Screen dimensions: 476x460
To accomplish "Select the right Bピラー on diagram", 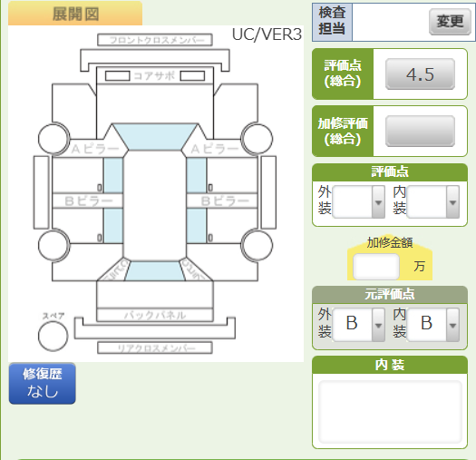I will (x=222, y=201).
